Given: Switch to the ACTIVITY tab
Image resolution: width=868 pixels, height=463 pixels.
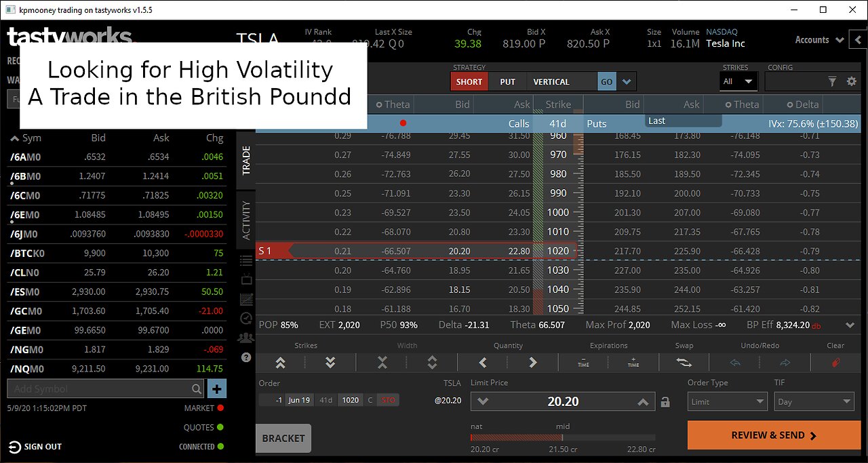Looking at the screenshot, I should pyautogui.click(x=246, y=220).
